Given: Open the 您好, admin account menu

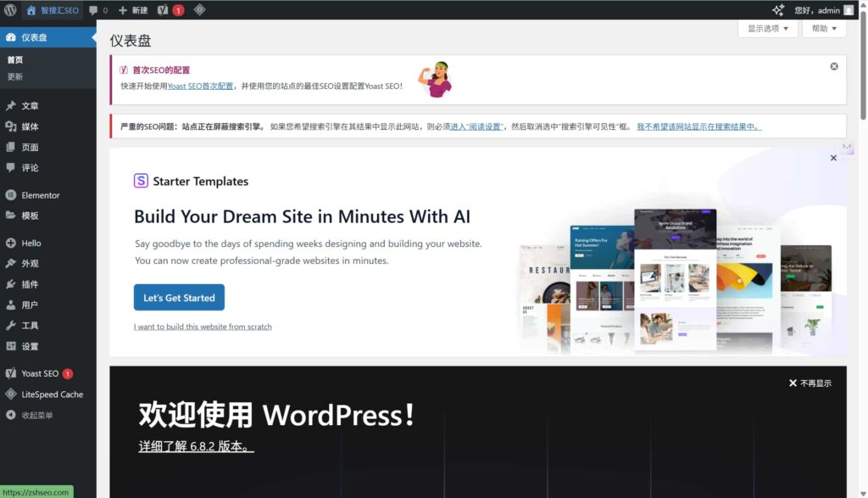Looking at the screenshot, I should (824, 10).
